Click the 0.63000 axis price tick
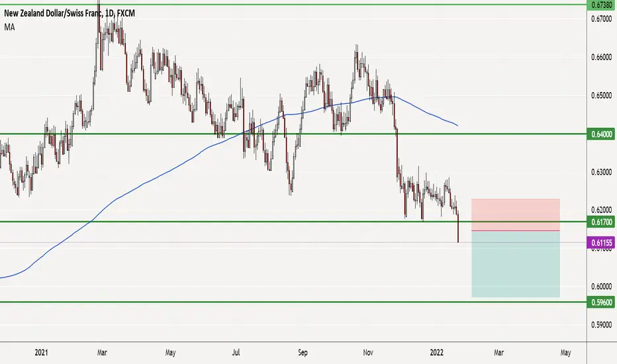 click(602, 172)
